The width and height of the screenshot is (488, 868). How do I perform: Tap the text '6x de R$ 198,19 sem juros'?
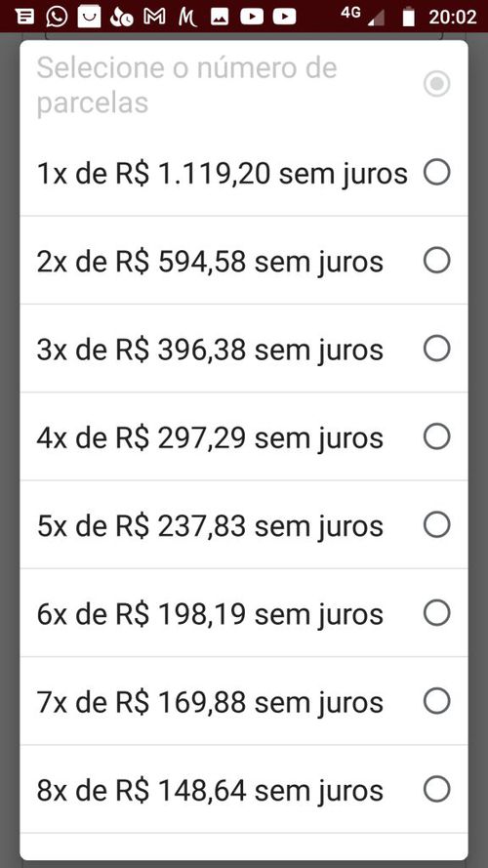point(210,614)
